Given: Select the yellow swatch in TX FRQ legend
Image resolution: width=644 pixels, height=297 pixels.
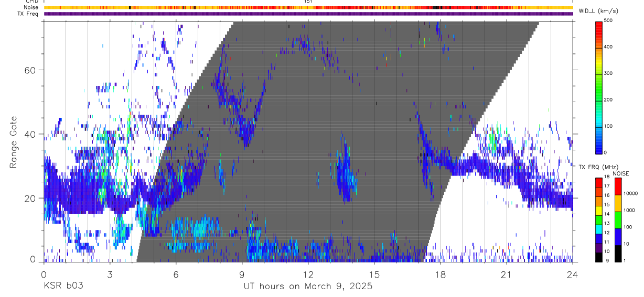Looking at the screenshot, I should point(599,211).
